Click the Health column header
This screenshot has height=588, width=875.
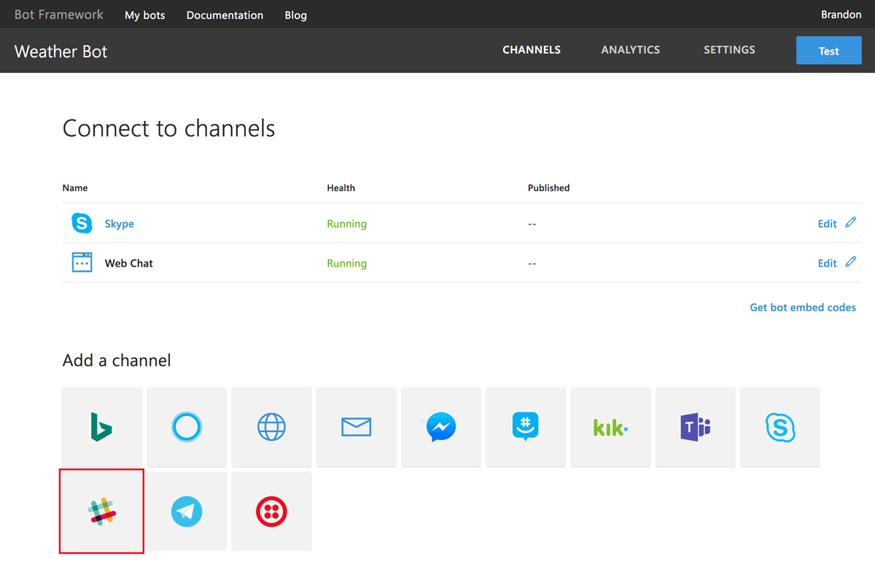[341, 187]
